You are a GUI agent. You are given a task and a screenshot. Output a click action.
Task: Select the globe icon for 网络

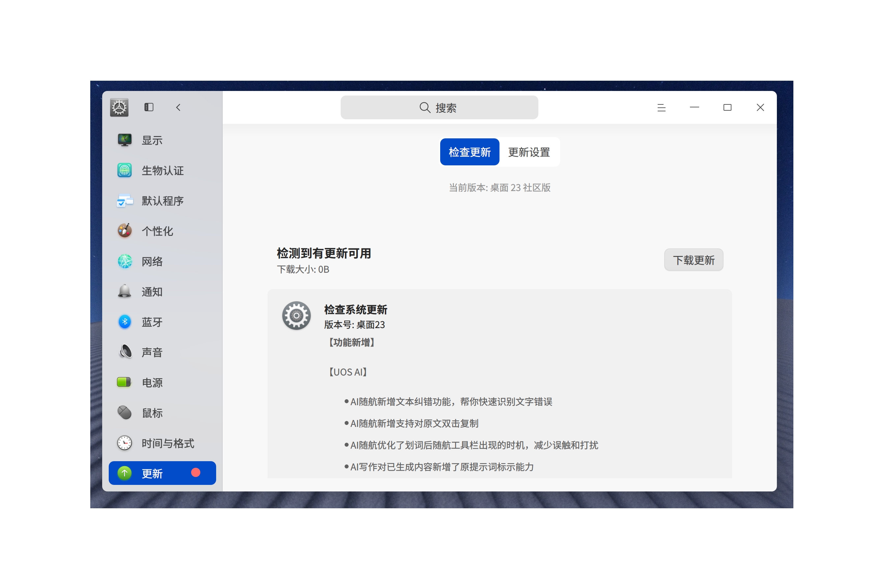click(124, 261)
